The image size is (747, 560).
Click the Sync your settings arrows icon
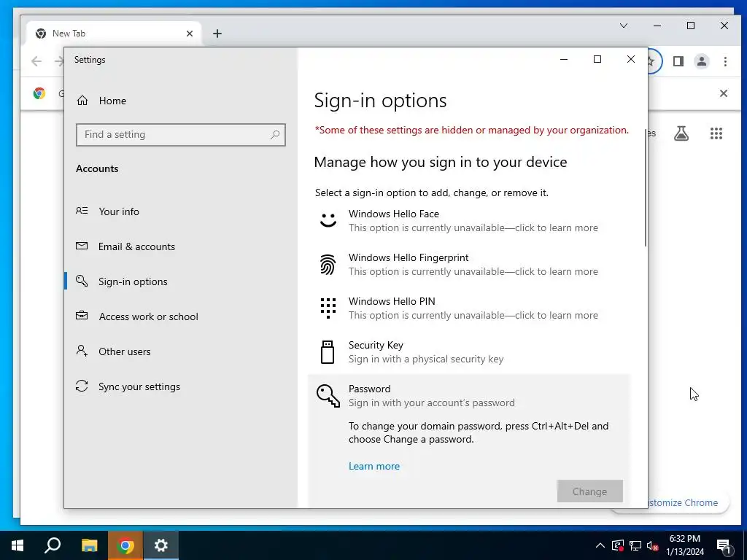pyautogui.click(x=82, y=386)
